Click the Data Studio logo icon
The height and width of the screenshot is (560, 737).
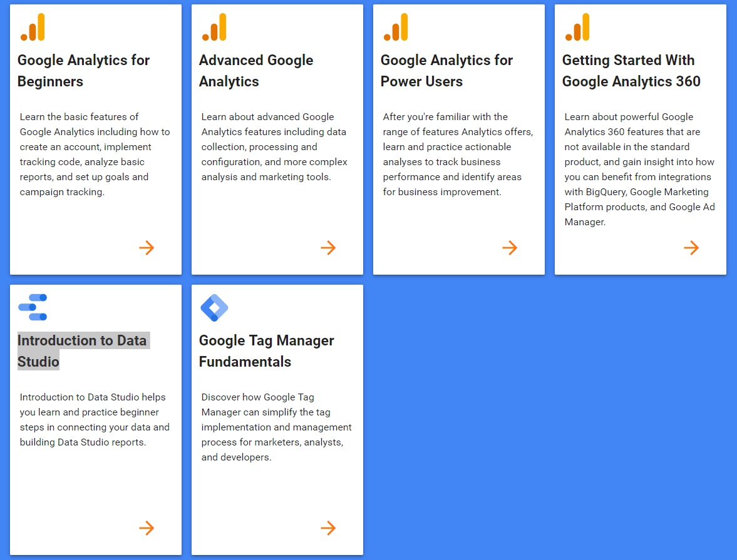33,307
